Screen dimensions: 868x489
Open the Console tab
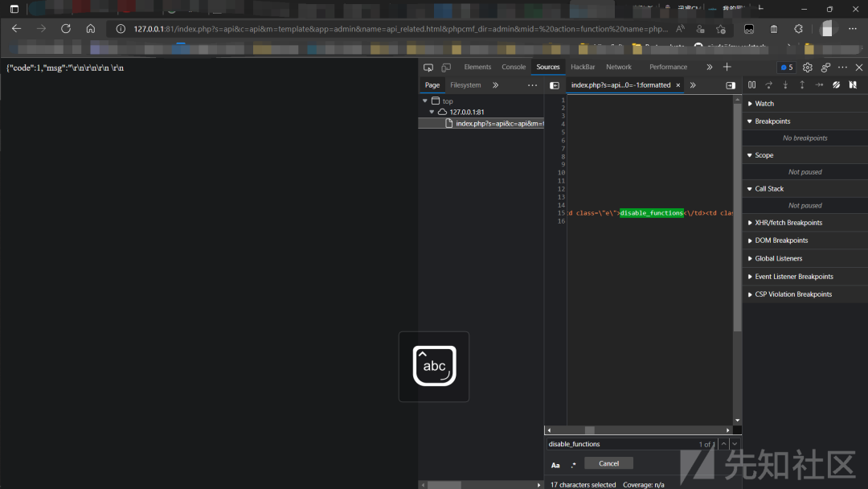click(x=513, y=67)
